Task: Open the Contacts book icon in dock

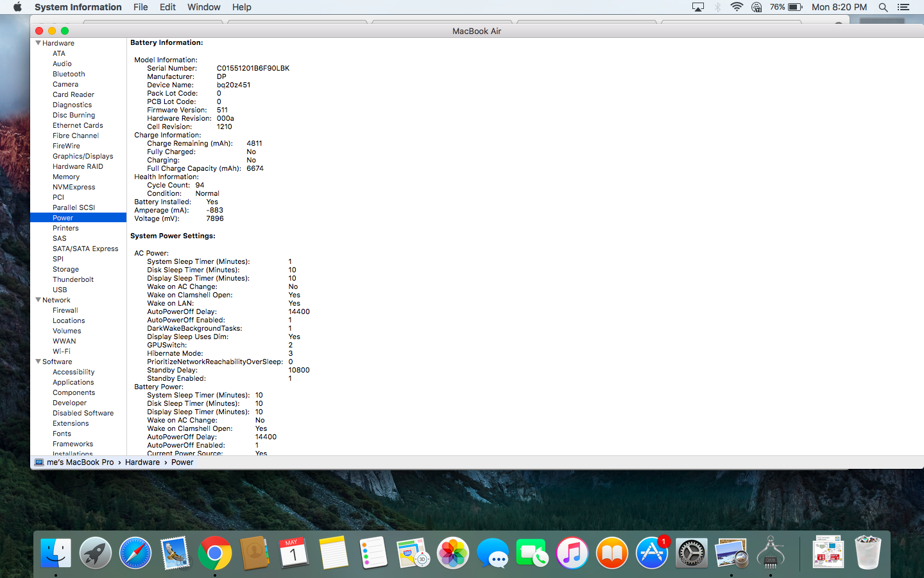Action: [255, 552]
